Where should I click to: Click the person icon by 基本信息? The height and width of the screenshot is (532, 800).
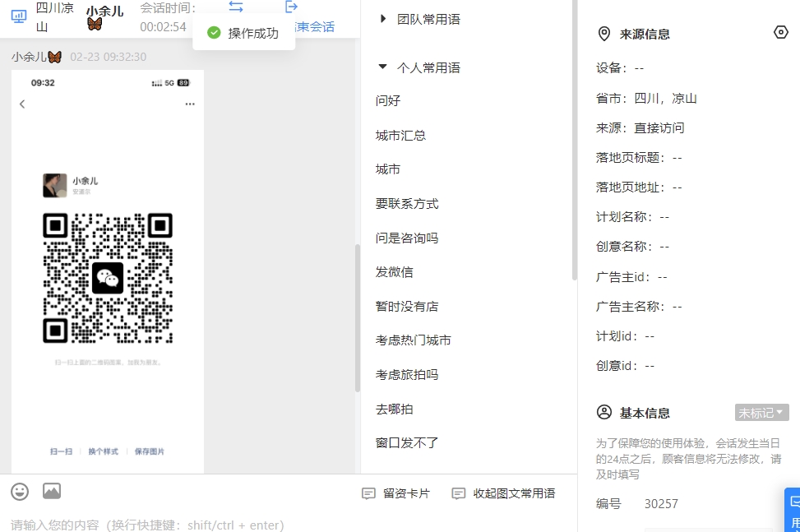pyautogui.click(x=604, y=412)
